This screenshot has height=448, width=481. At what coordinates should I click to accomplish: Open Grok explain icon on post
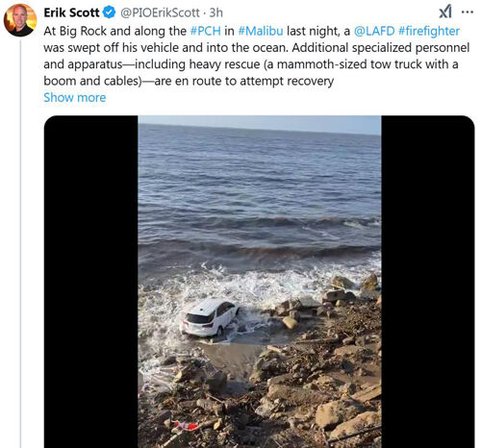point(445,12)
